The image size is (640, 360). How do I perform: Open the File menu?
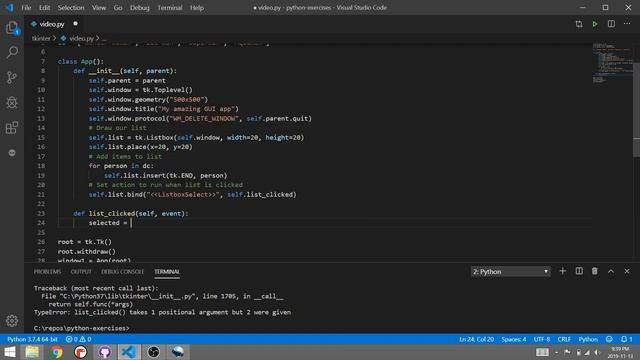[26, 7]
